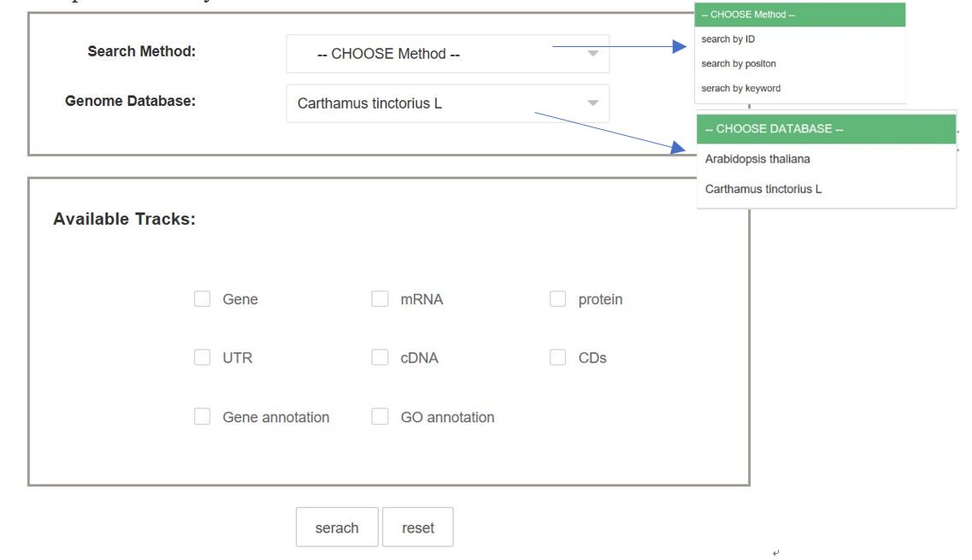The height and width of the screenshot is (560, 972).
Task: Enable the CDs track checkbox
Action: [x=558, y=357]
